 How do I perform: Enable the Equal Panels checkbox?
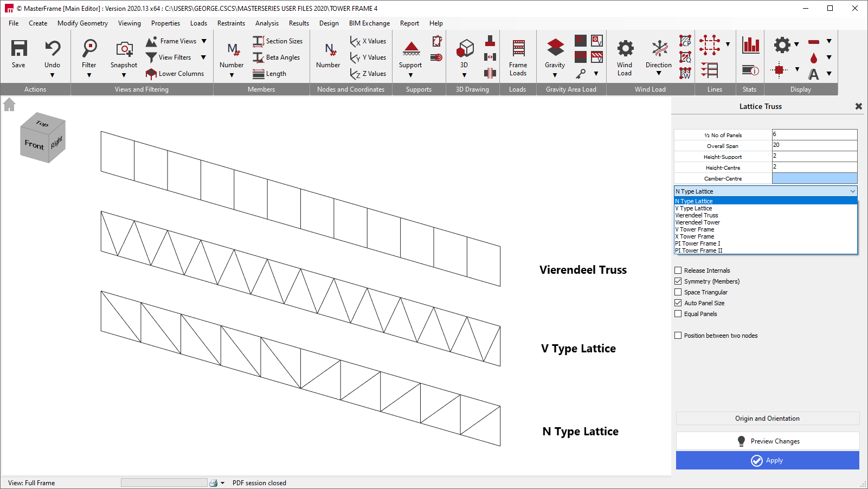[678, 313]
